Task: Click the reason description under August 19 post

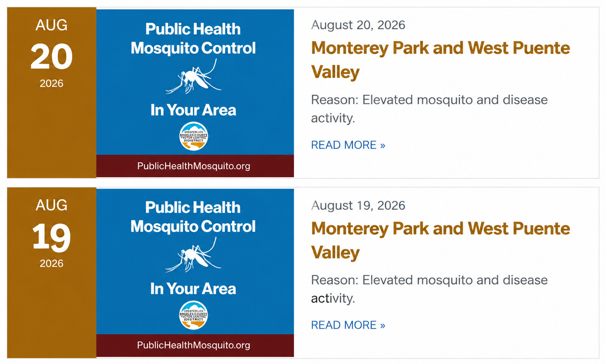Action: (429, 289)
